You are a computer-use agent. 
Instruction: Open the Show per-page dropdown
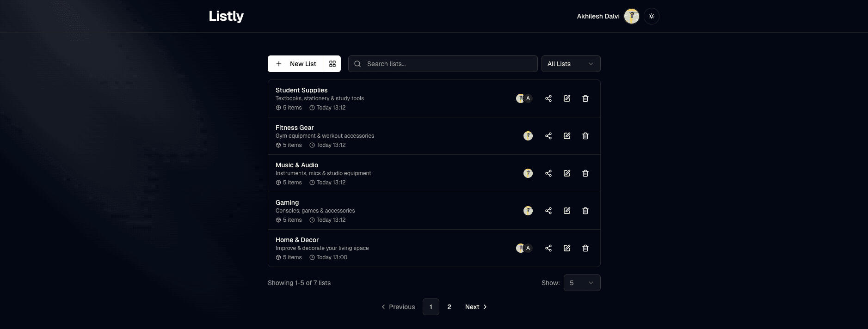pyautogui.click(x=581, y=282)
